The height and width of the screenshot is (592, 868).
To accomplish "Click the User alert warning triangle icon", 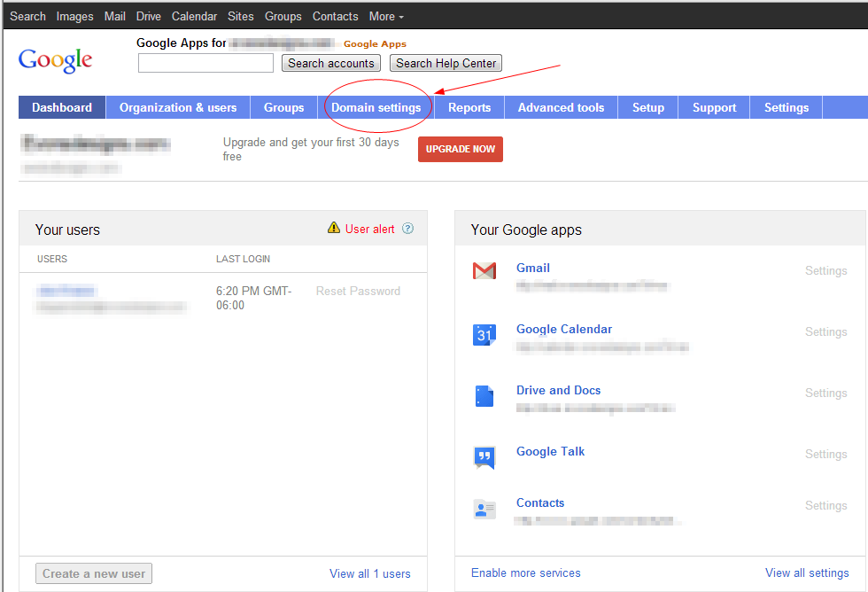I will pyautogui.click(x=334, y=228).
